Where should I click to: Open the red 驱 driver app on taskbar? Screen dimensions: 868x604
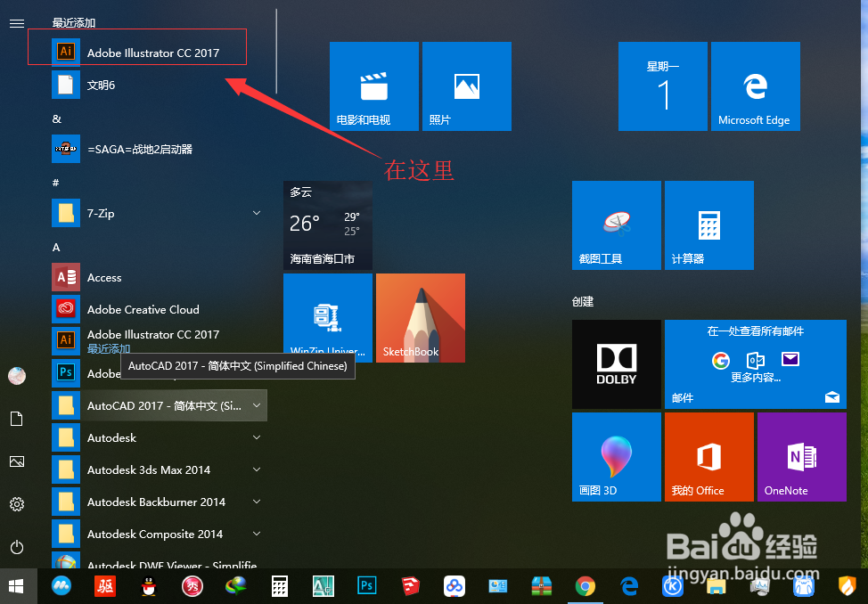tap(104, 585)
